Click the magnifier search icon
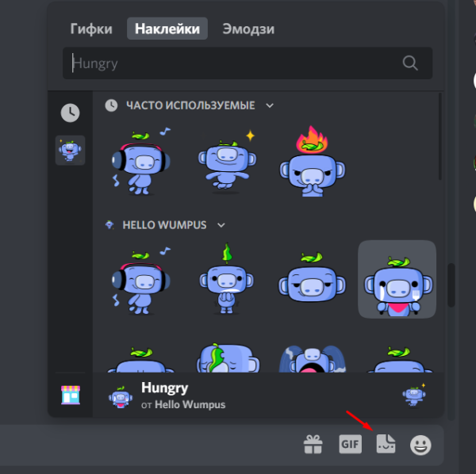Viewport: 476px width, 474px height. (x=410, y=63)
